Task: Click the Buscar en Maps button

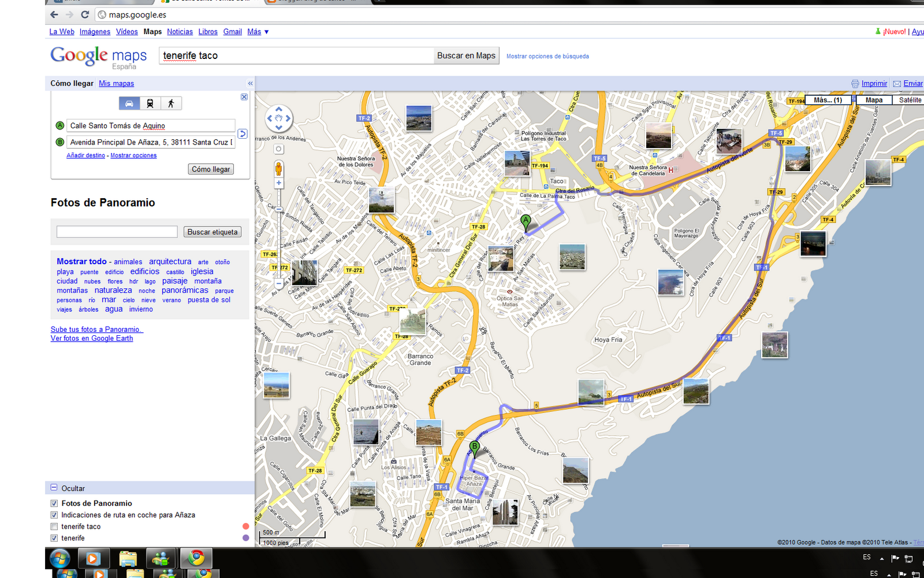Action: tap(466, 55)
